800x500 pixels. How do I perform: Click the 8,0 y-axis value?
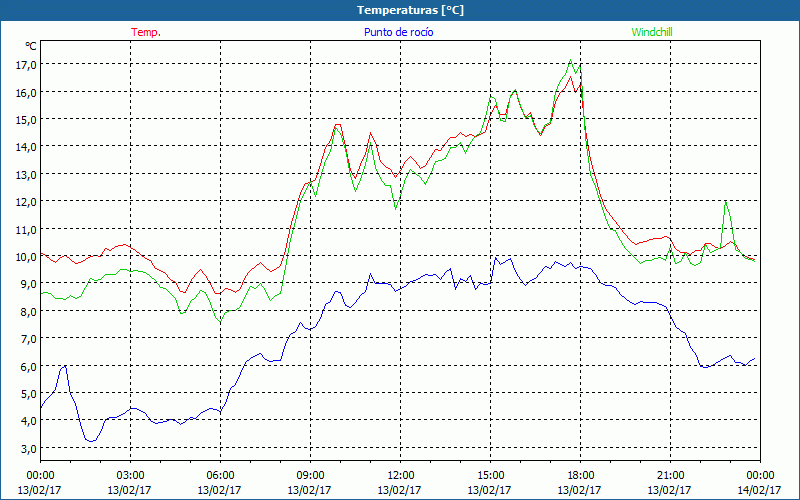(x=30, y=311)
